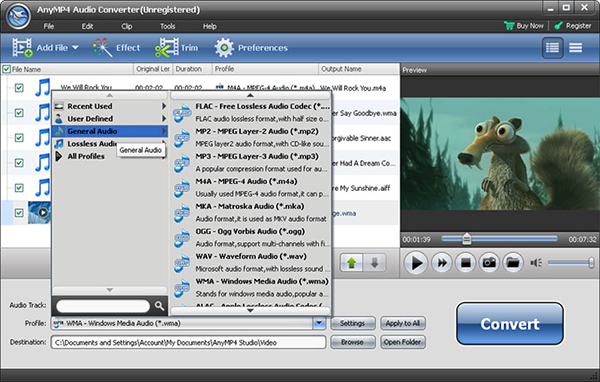Open snapshot folder icon in preview controls

pyautogui.click(x=513, y=263)
